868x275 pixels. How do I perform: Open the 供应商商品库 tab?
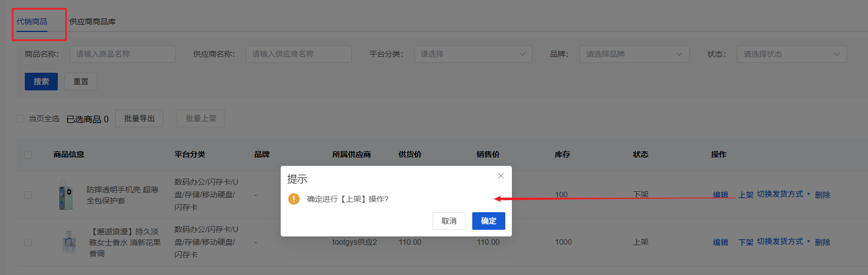[92, 21]
